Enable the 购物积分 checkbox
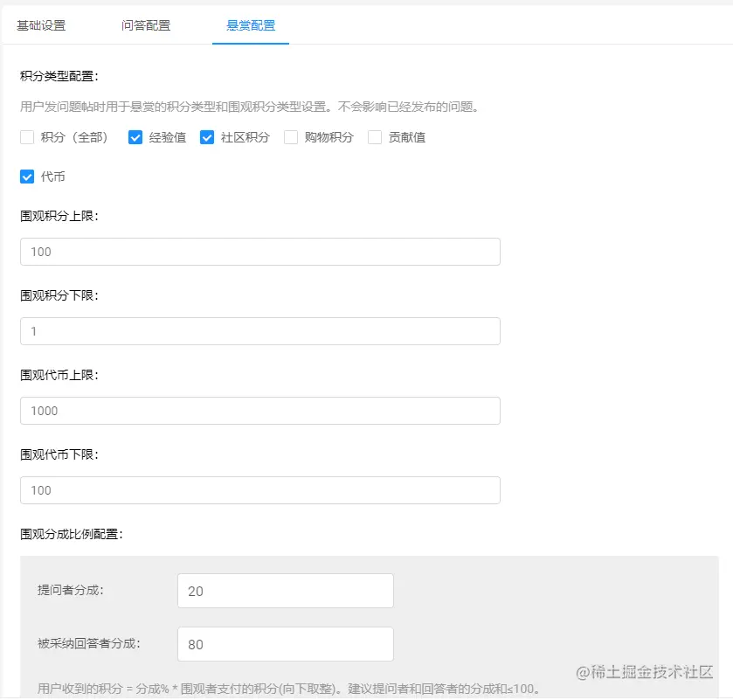 (291, 137)
